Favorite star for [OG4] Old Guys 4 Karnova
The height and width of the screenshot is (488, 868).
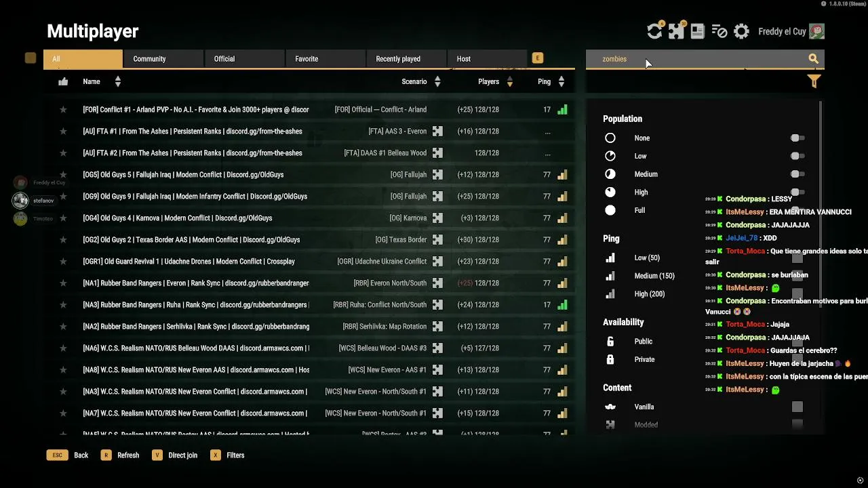coord(63,218)
